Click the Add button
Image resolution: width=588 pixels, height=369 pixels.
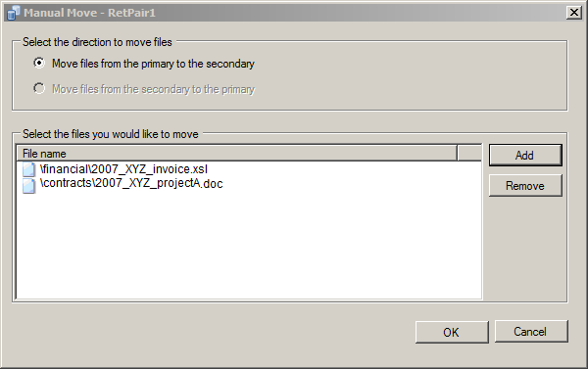click(525, 155)
